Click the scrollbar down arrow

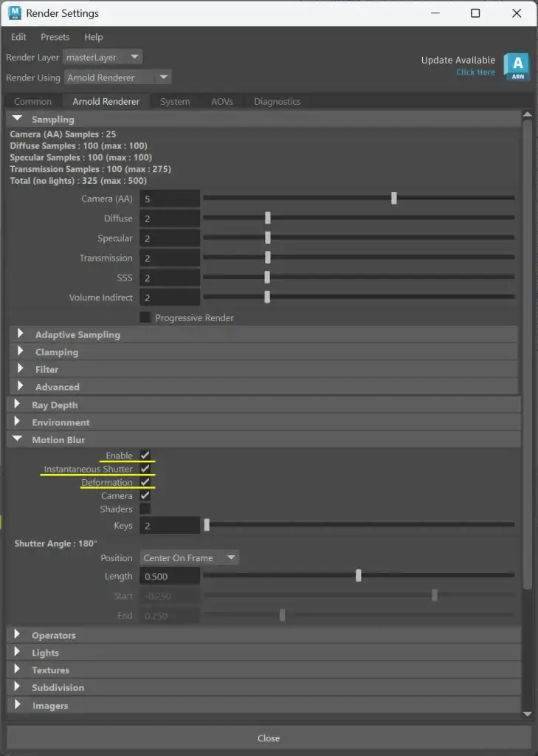528,714
